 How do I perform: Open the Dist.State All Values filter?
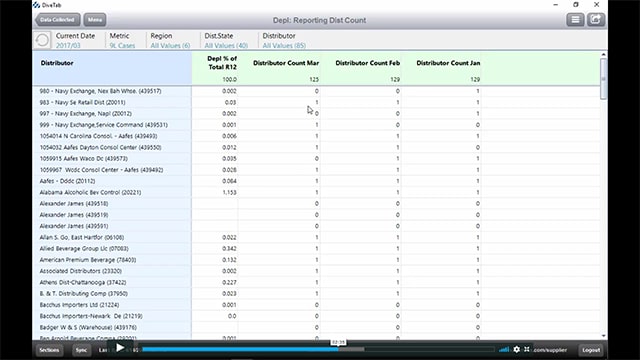[226, 40]
